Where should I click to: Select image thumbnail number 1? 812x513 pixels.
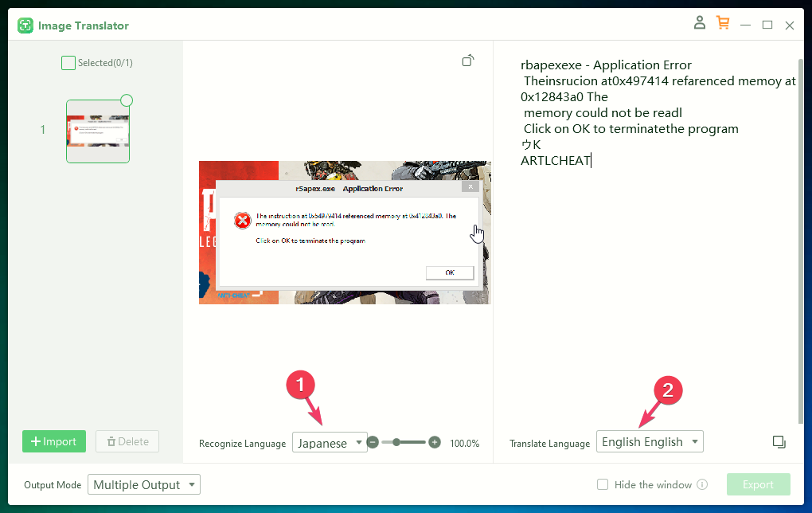click(98, 131)
